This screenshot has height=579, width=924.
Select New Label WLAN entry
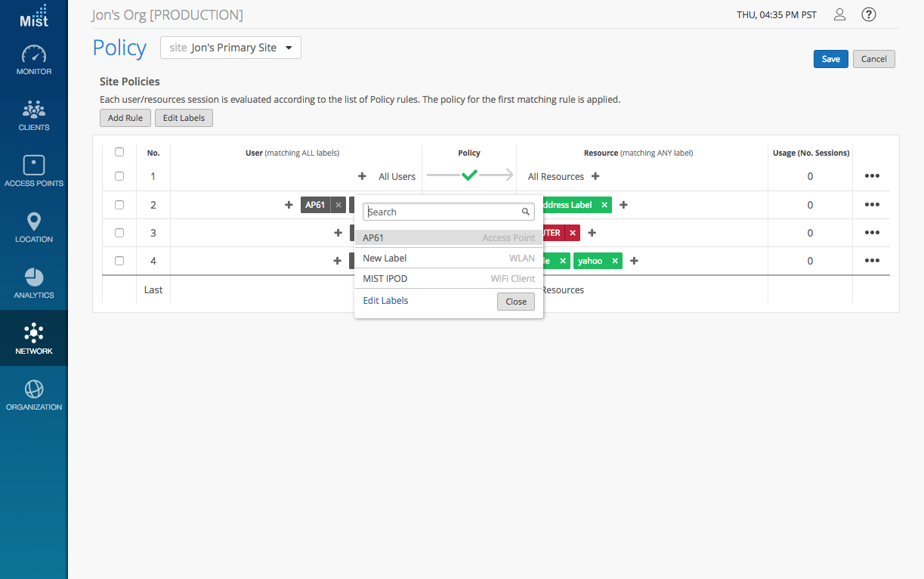coord(449,259)
